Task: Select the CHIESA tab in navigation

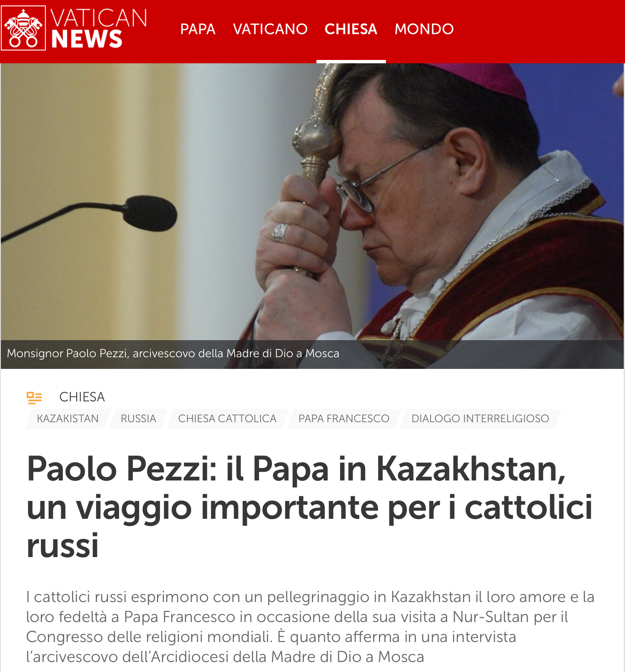Action: 351,29
